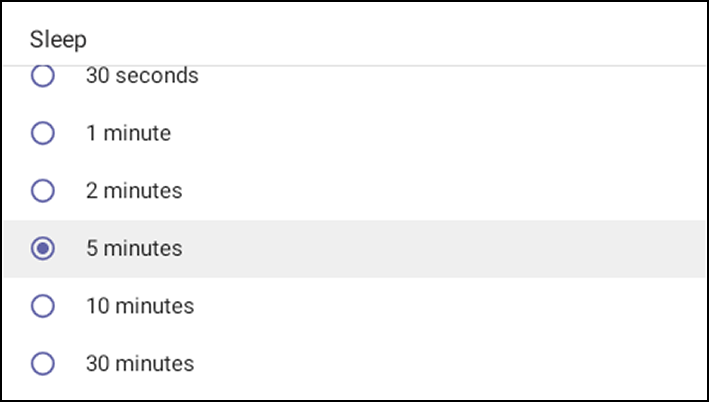Click the Sleep dialog title
The image size is (709, 402).
58,40
